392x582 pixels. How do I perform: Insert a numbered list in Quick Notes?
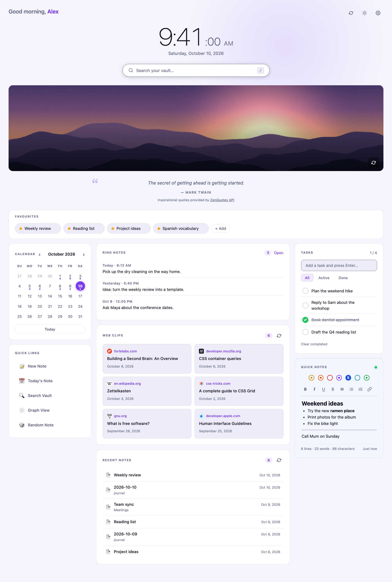click(360, 389)
